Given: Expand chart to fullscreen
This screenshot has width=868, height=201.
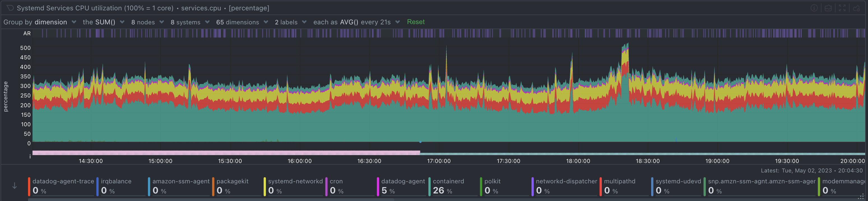Looking at the screenshot, I should [842, 8].
